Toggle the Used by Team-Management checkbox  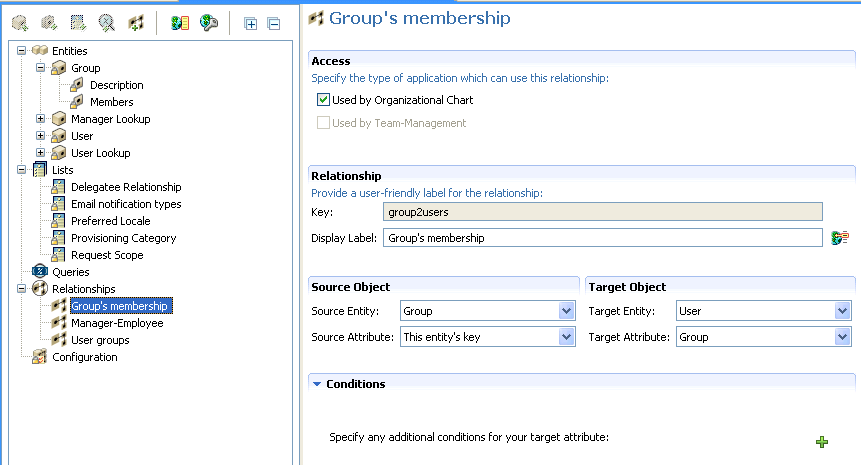(323, 123)
